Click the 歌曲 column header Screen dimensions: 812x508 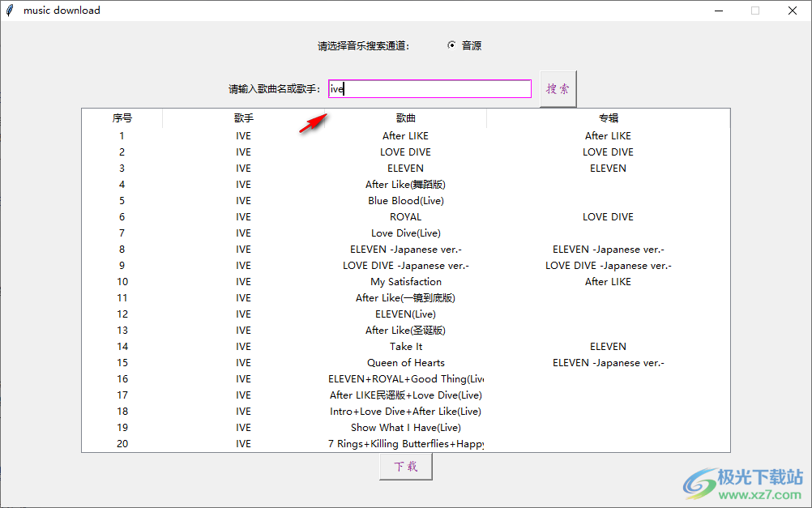point(405,118)
